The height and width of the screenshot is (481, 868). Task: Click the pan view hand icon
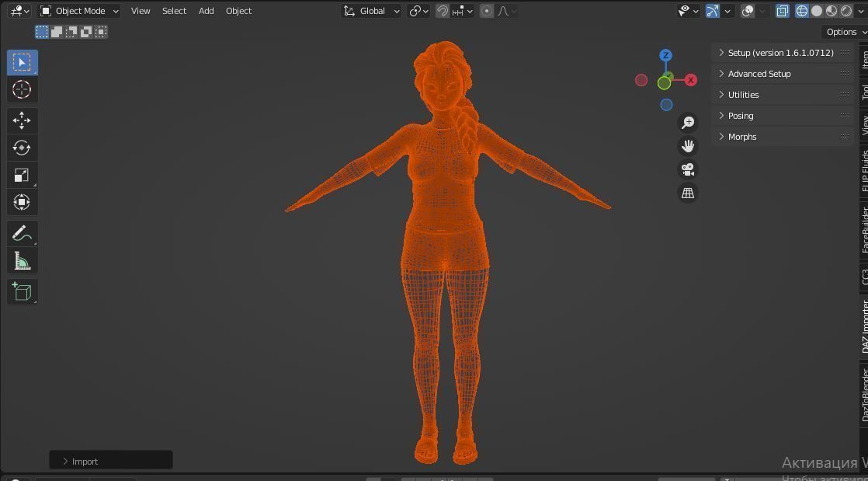(688, 146)
